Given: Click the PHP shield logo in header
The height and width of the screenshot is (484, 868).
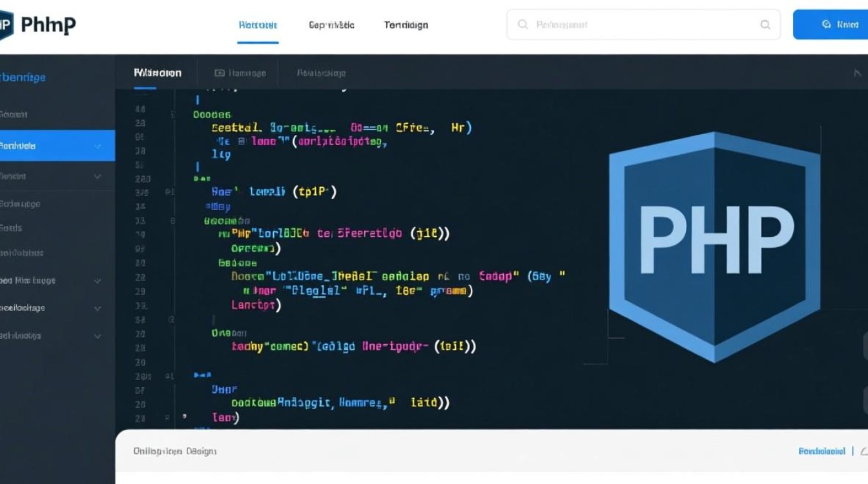Looking at the screenshot, I should pyautogui.click(x=6, y=25).
